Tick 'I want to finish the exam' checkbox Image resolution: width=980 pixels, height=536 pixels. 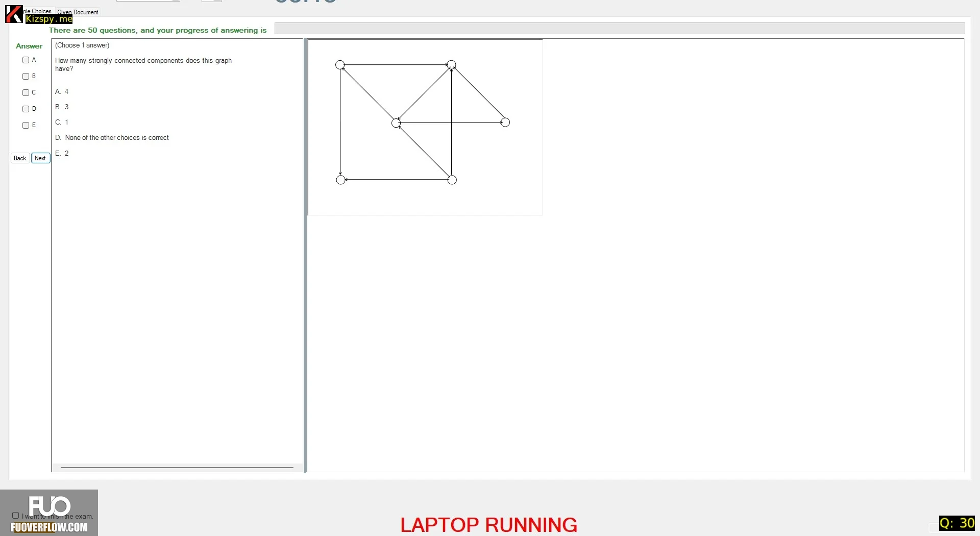[x=16, y=516]
